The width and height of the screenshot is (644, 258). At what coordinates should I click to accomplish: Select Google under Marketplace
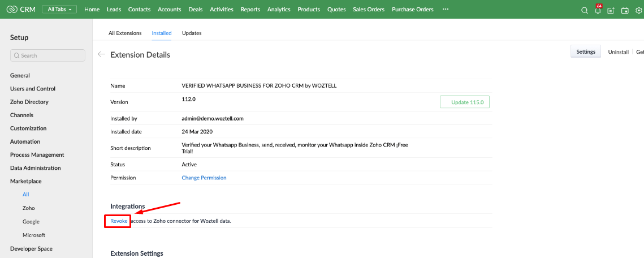(31, 222)
